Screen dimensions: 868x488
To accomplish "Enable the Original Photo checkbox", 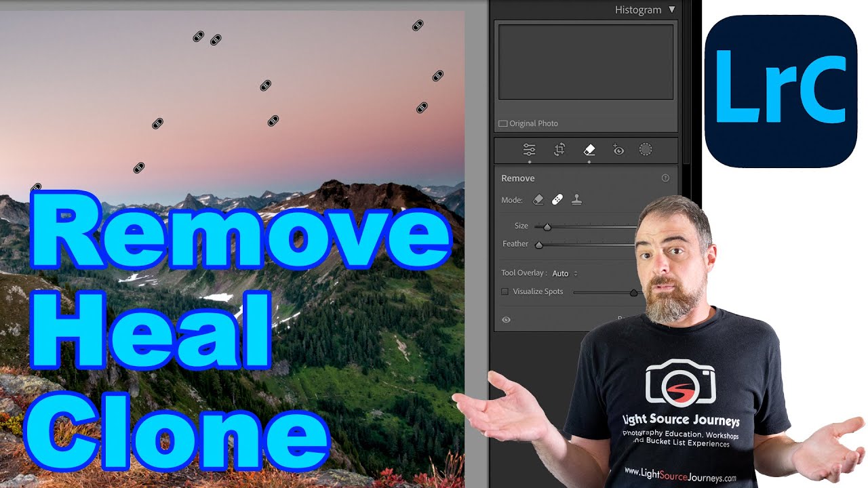I will tap(502, 123).
